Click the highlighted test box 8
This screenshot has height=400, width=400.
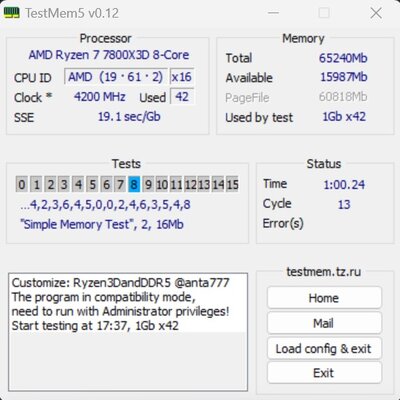(134, 184)
